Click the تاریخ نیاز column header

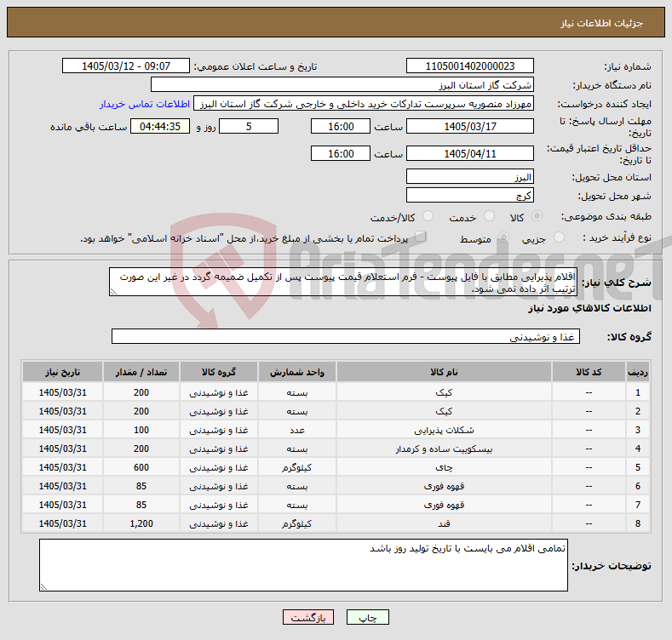coord(62,372)
